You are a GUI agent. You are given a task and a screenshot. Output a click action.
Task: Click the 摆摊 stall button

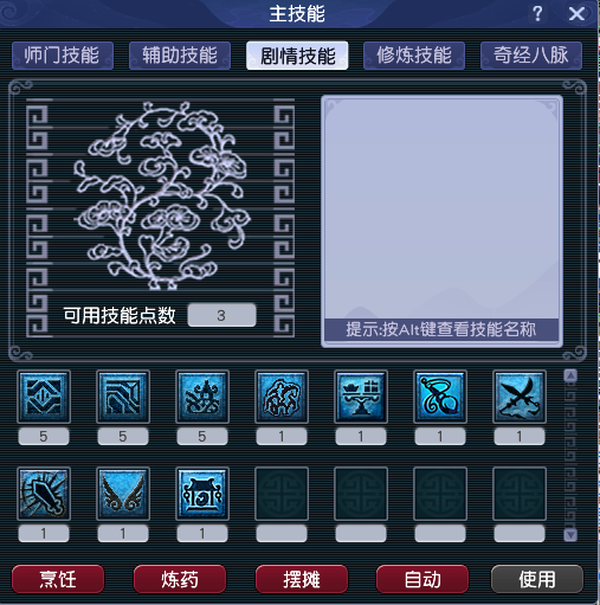tap(302, 579)
